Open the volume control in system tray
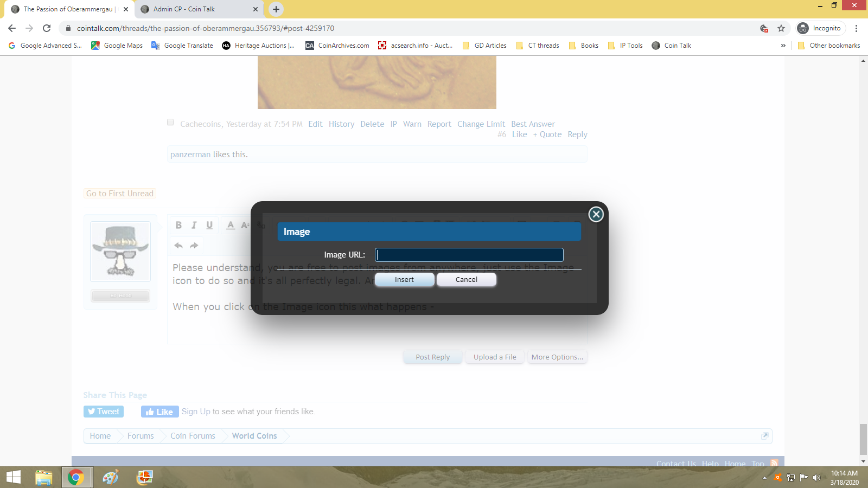 point(816,478)
